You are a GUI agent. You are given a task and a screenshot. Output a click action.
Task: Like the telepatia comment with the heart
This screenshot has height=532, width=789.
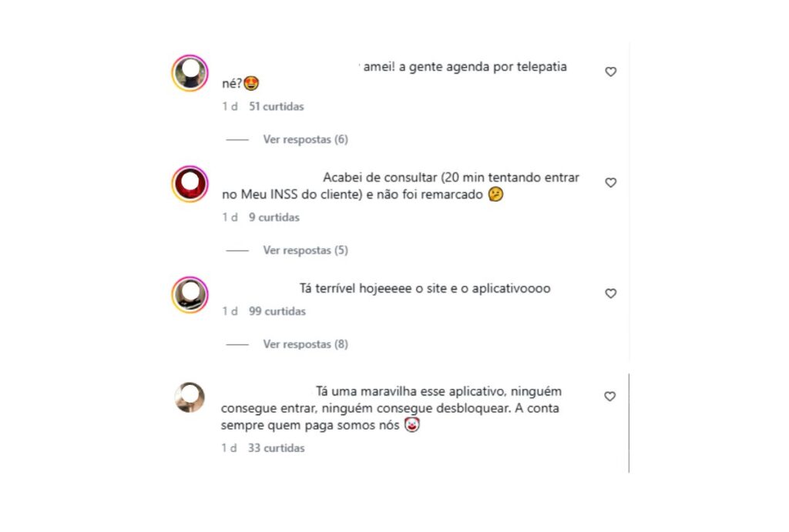[x=610, y=72]
